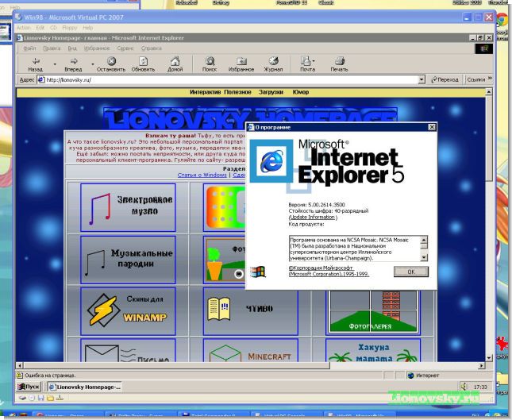Open the Файл menu in Internet Explorer
Image resolution: width=512 pixels, height=420 pixels.
tap(28, 48)
